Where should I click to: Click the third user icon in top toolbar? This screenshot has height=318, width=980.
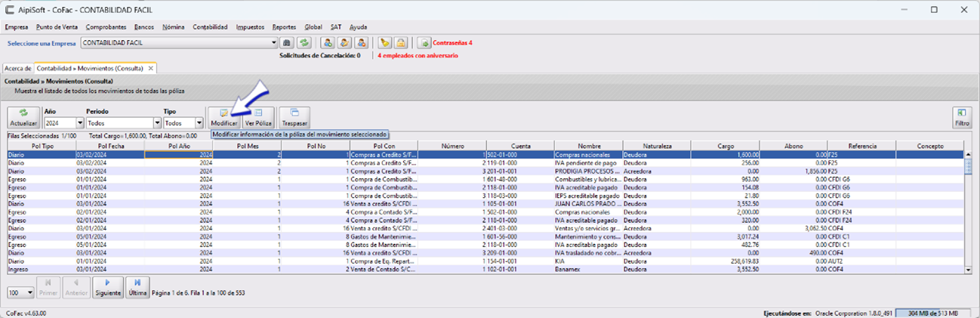pyautogui.click(x=361, y=43)
